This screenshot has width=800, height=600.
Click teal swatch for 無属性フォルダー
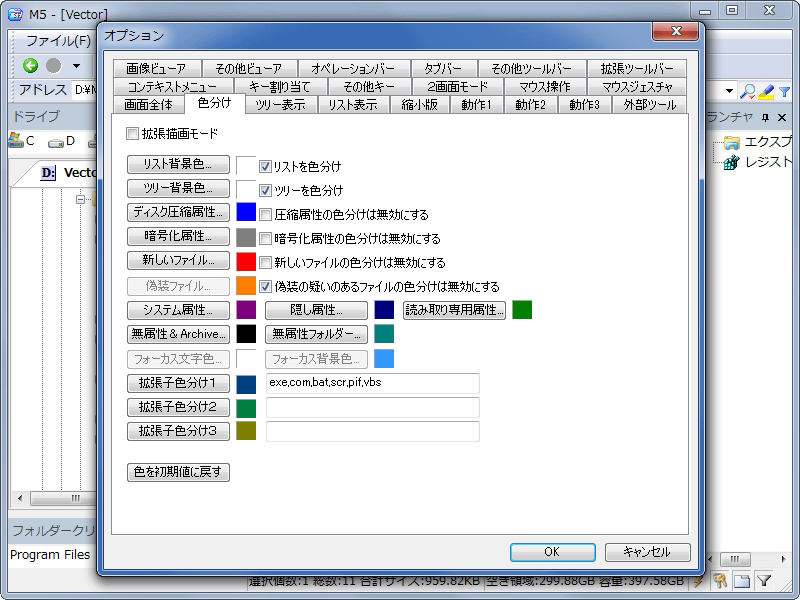(x=384, y=334)
